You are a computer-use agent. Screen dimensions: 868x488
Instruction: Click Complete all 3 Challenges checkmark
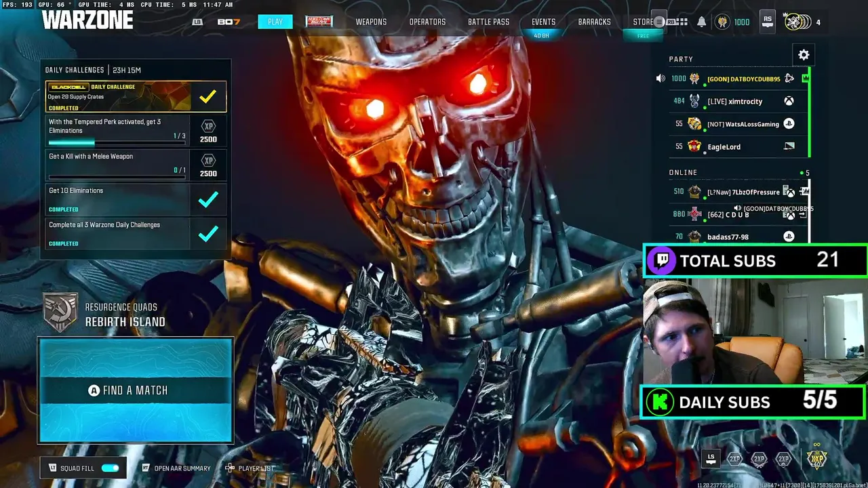click(208, 234)
